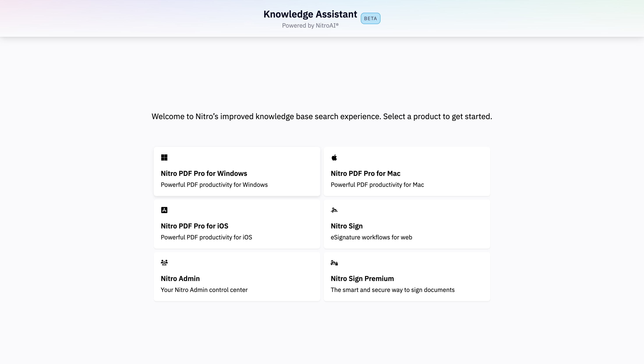Open the Nitro Sign title
The width and height of the screenshot is (644, 364).
tap(347, 226)
